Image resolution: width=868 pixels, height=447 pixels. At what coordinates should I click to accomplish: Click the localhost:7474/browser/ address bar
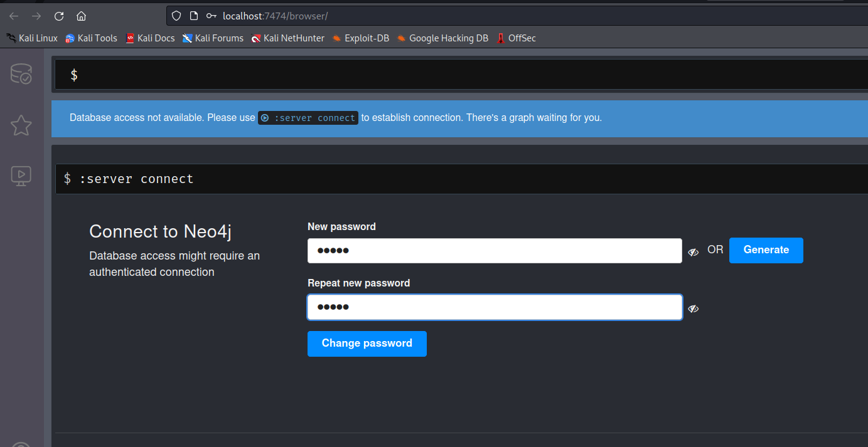point(517,16)
